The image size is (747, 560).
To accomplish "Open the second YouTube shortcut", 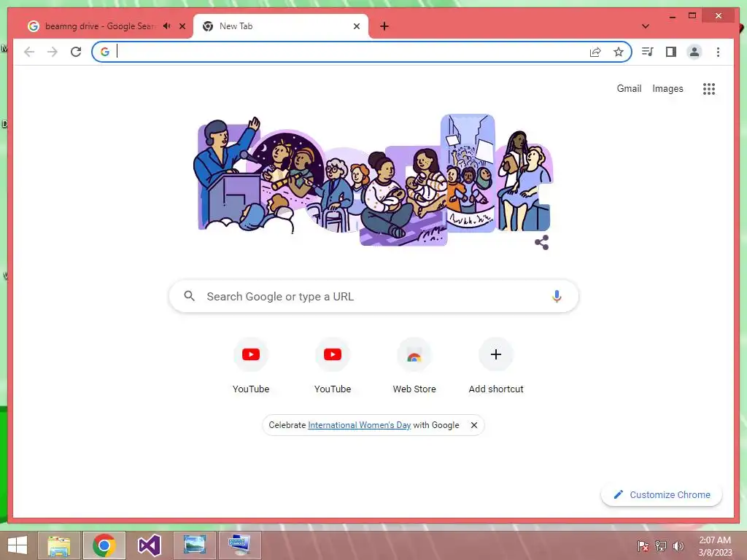I will click(333, 366).
